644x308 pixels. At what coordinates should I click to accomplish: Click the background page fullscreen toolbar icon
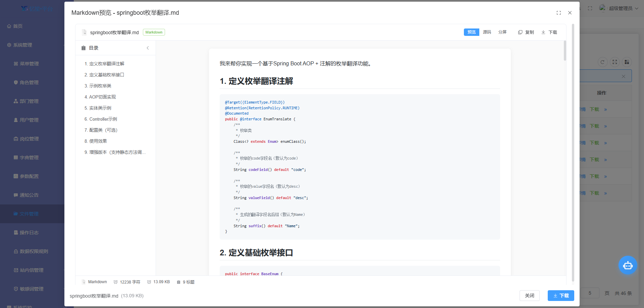pyautogui.click(x=614, y=62)
